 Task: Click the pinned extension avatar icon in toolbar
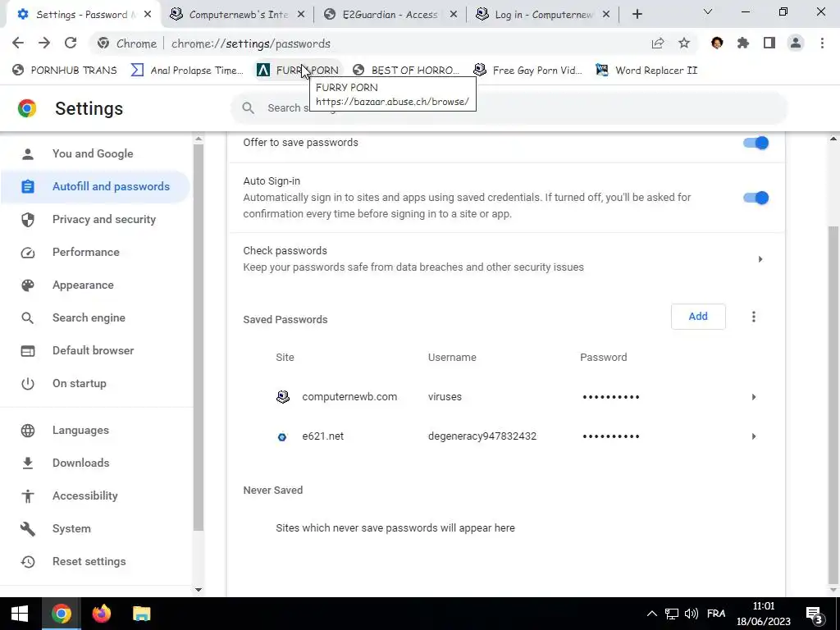[x=717, y=43]
